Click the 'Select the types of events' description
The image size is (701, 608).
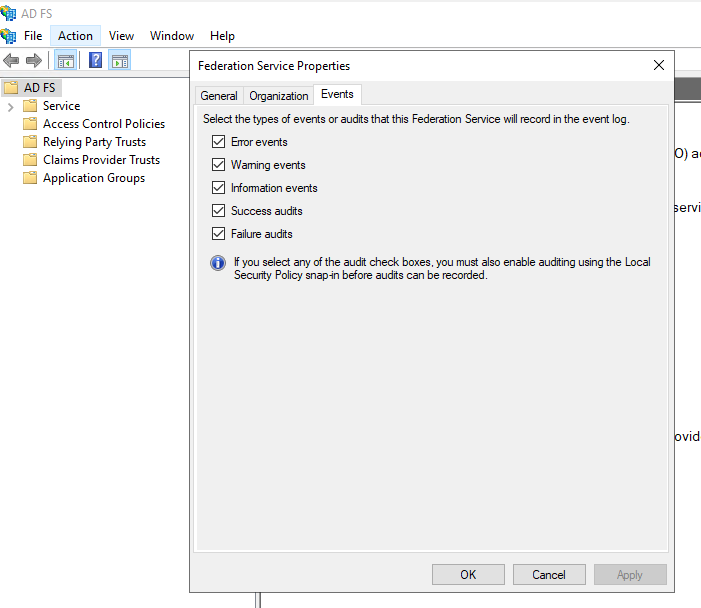tap(416, 119)
